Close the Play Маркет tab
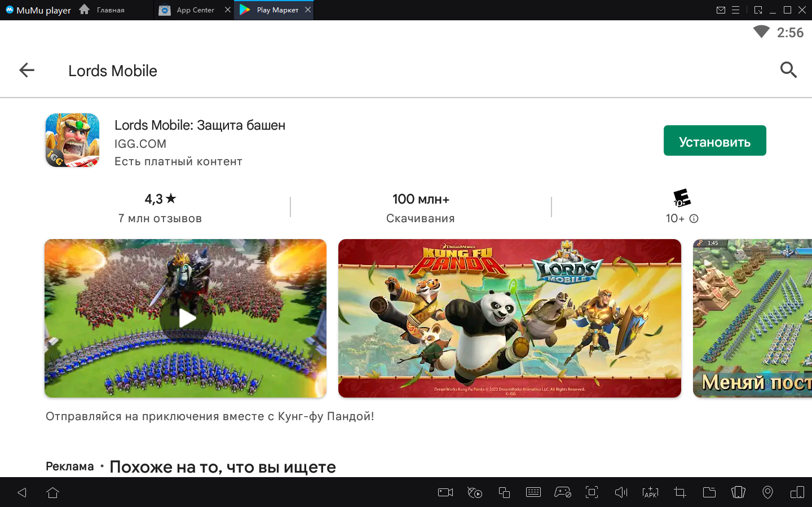Image resolution: width=812 pixels, height=507 pixels. click(308, 10)
